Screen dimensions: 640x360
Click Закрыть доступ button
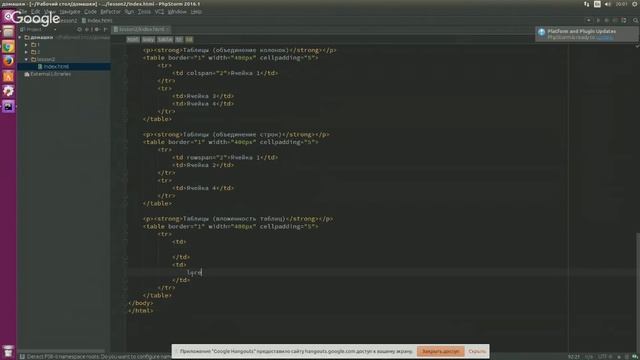(440, 351)
